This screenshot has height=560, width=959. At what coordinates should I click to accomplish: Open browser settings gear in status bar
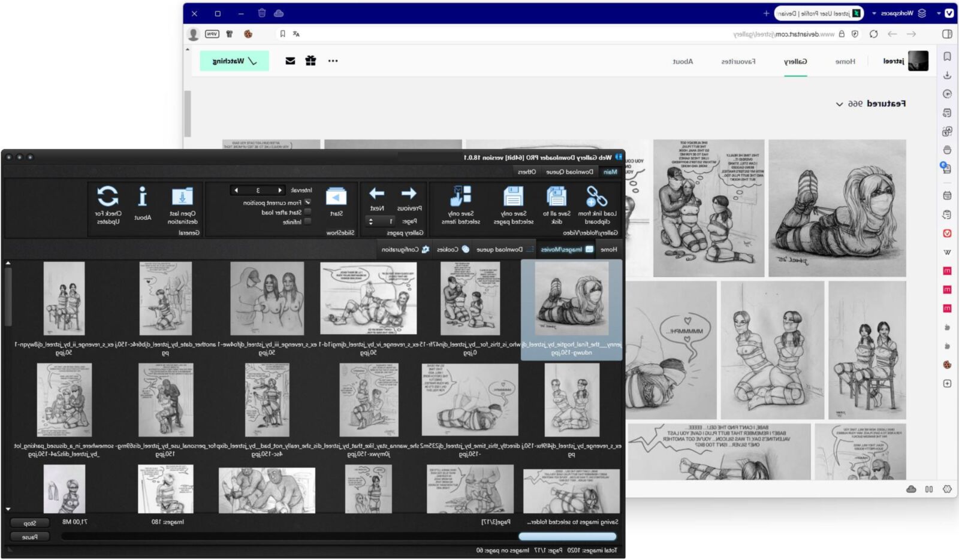(947, 489)
